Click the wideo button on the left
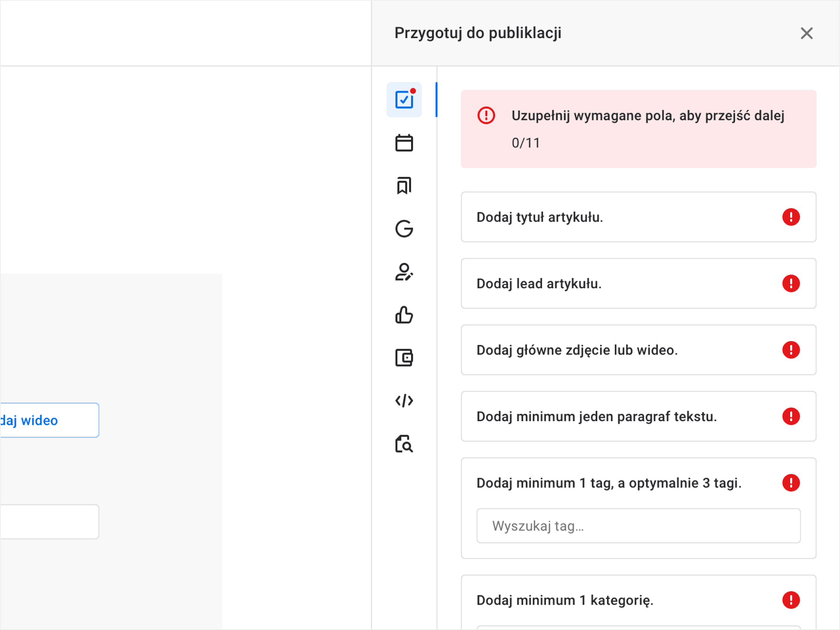840x630 pixels. 49,420
